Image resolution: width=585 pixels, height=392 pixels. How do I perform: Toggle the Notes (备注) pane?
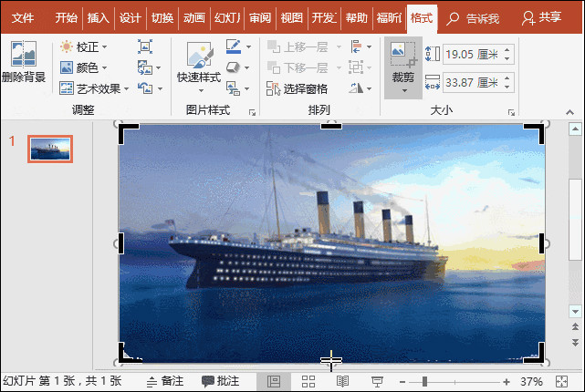coord(165,381)
